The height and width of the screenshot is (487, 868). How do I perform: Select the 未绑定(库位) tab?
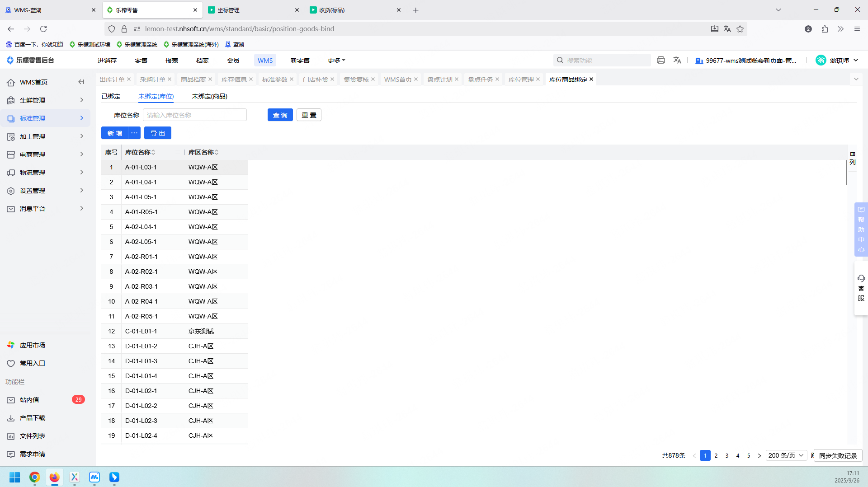(x=156, y=96)
